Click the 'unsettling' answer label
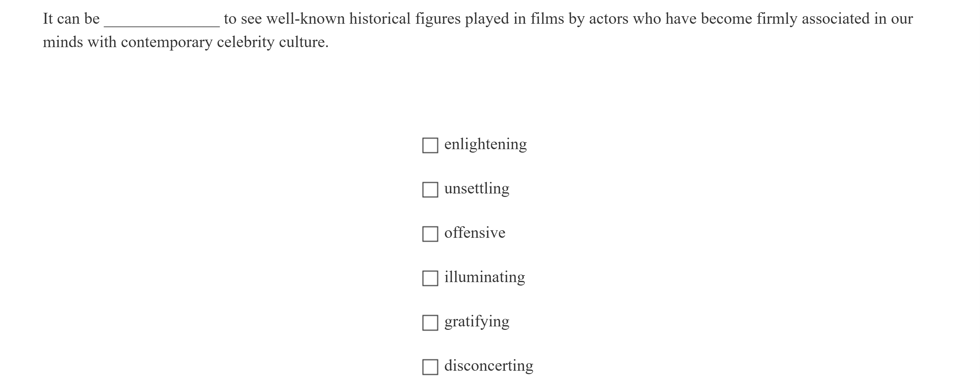 [x=477, y=189]
